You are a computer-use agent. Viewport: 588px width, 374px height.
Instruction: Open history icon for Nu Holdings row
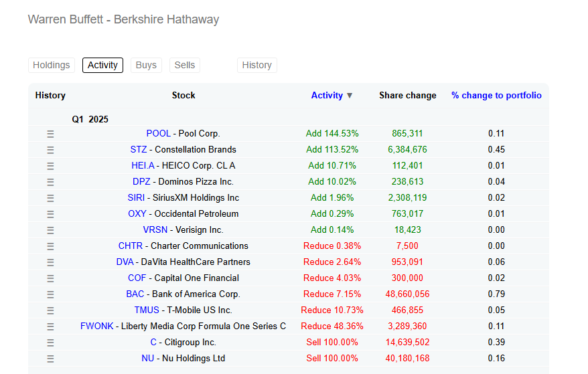50,359
